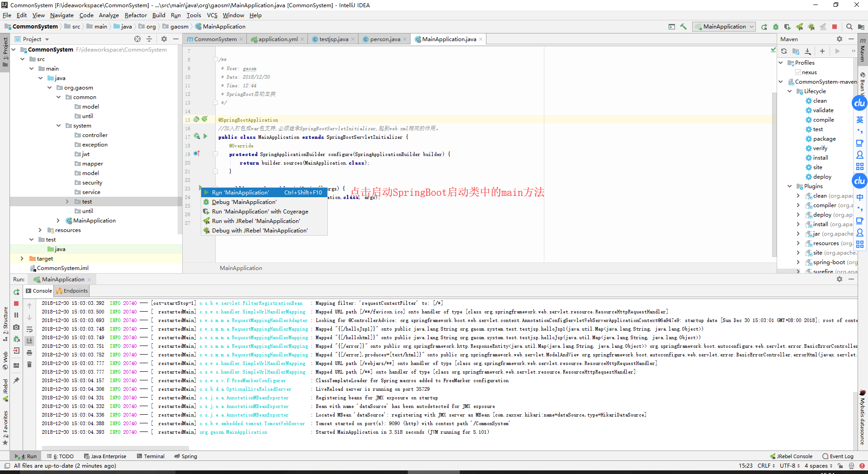The width and height of the screenshot is (868, 474).
Task: Switch to Endpoints tab in Run panel
Action: tap(72, 291)
